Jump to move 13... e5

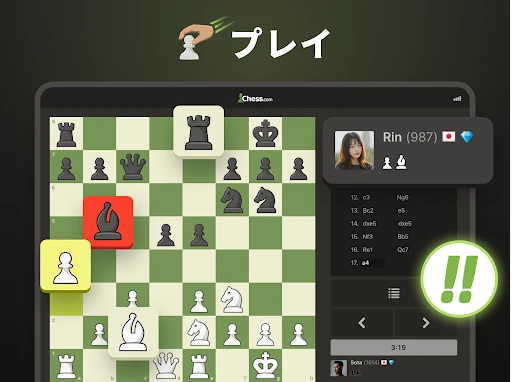pyautogui.click(x=401, y=210)
